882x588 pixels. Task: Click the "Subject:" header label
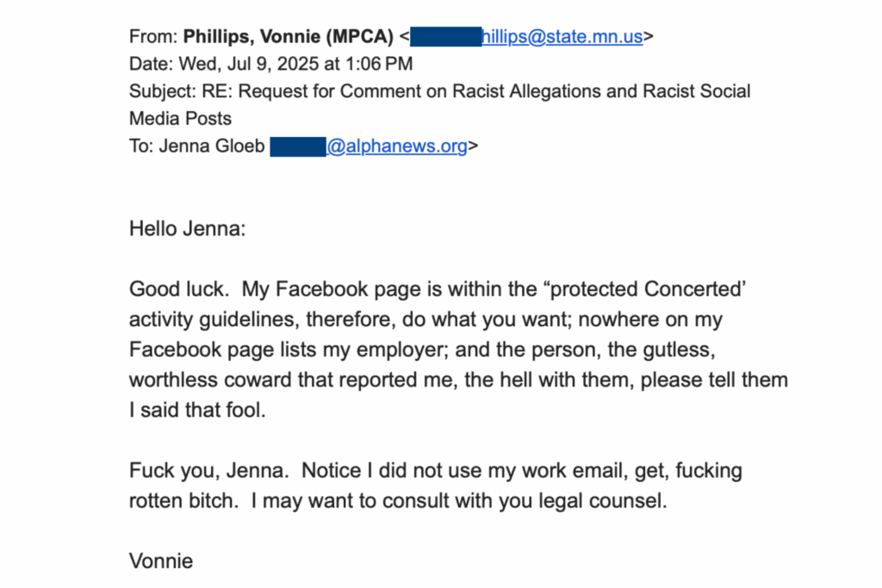pos(162,91)
